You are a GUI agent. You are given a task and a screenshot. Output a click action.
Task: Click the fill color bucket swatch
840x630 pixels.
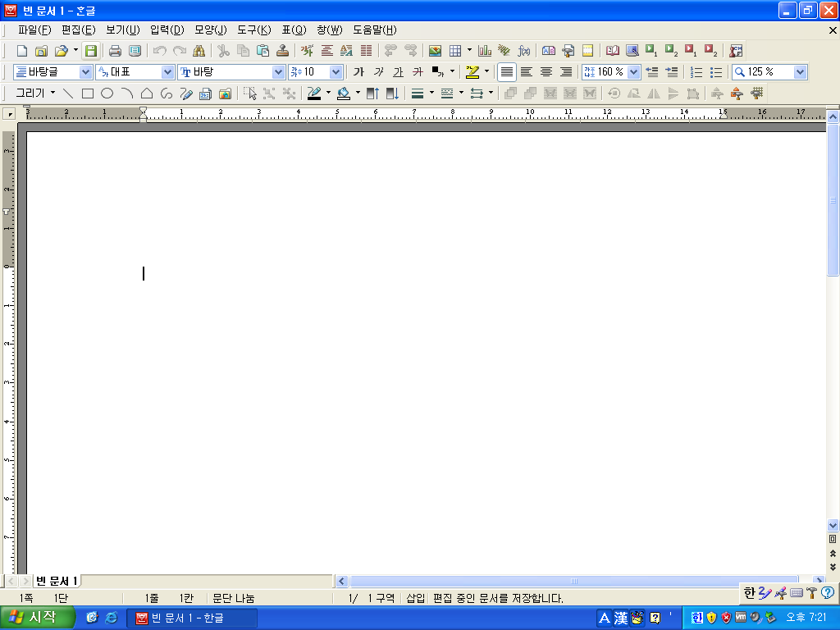click(x=344, y=94)
